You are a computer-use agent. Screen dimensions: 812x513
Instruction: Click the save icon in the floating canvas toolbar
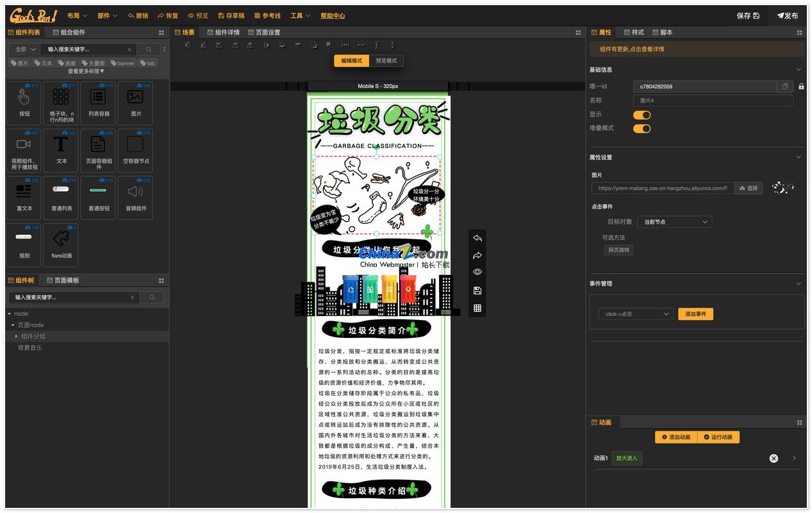(x=477, y=290)
